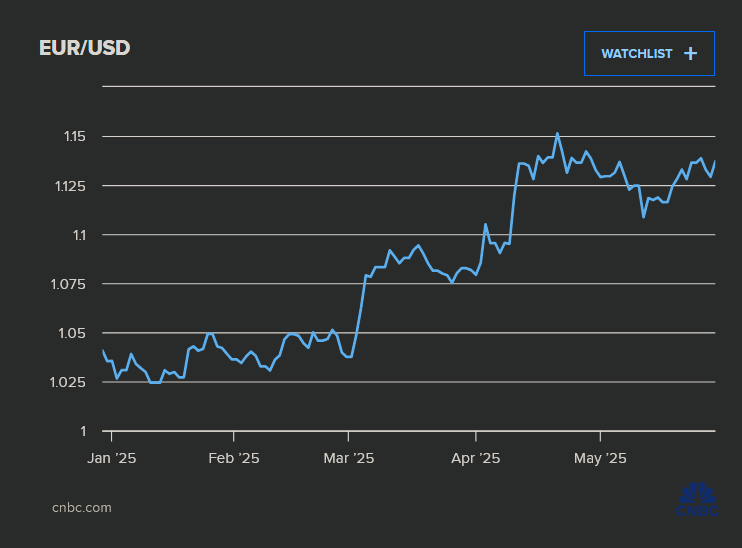Click the Mar '25 x-axis label
The image size is (742, 548).
348,459
